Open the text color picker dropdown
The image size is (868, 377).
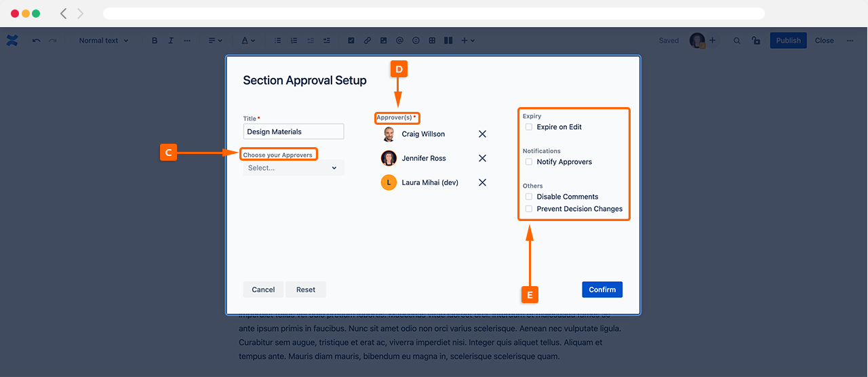click(x=248, y=41)
